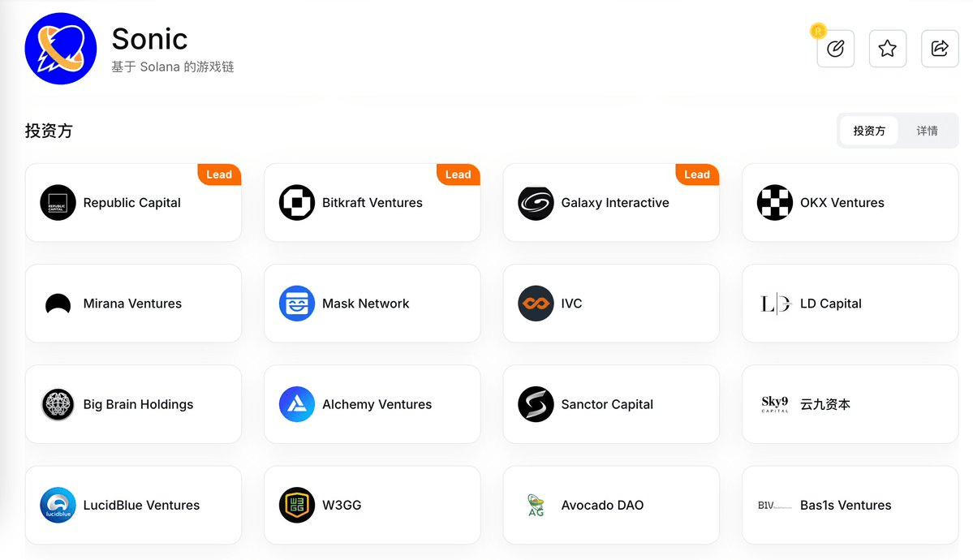Click the Big Brain Holdings name text
The image size is (973, 560).
(x=139, y=404)
